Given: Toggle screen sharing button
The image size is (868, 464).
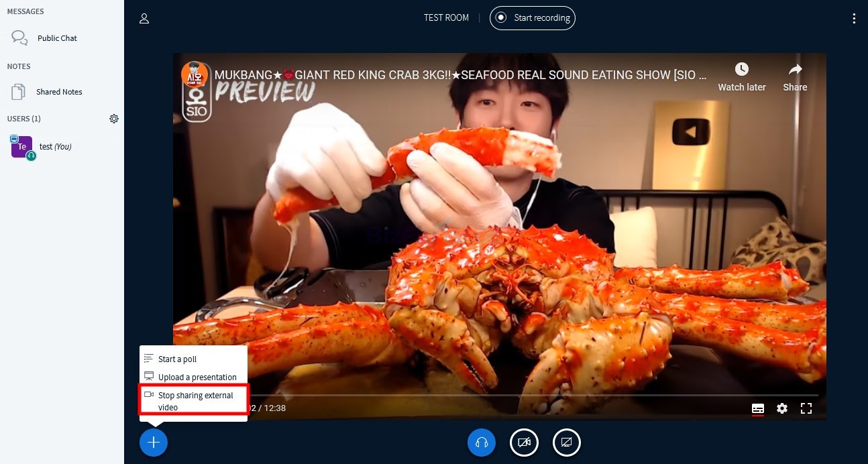Looking at the screenshot, I should [567, 443].
